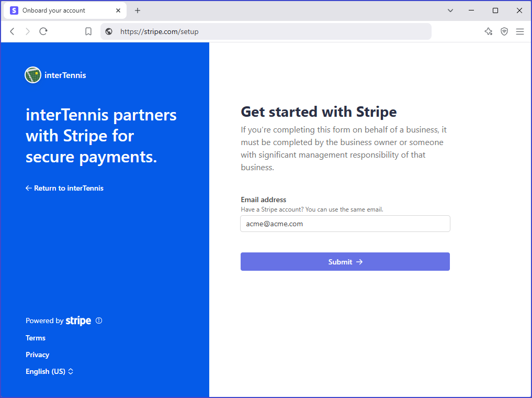532x398 pixels.
Task: Click the URL address bar
Action: coord(262,31)
